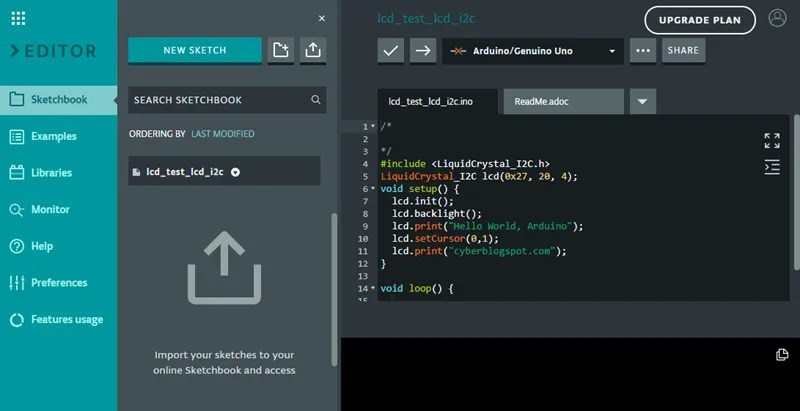The height and width of the screenshot is (411, 800).
Task: Toggle fullscreen editor icon
Action: (772, 141)
